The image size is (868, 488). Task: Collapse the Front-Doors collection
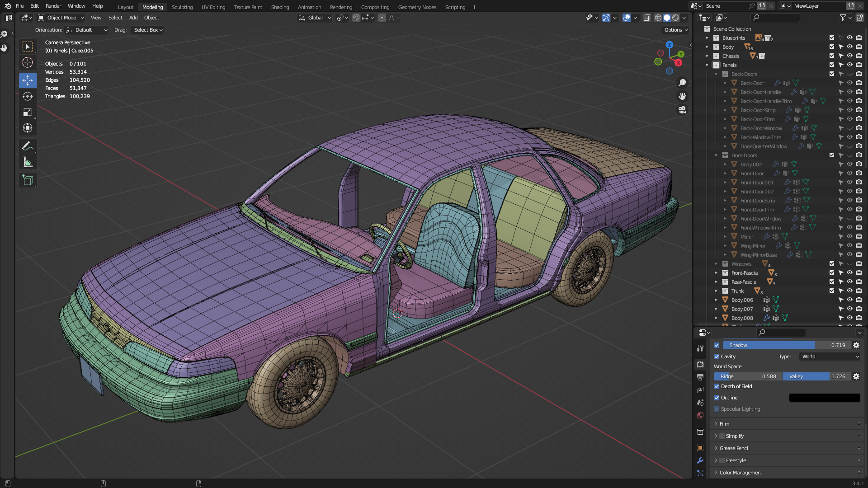click(x=716, y=155)
